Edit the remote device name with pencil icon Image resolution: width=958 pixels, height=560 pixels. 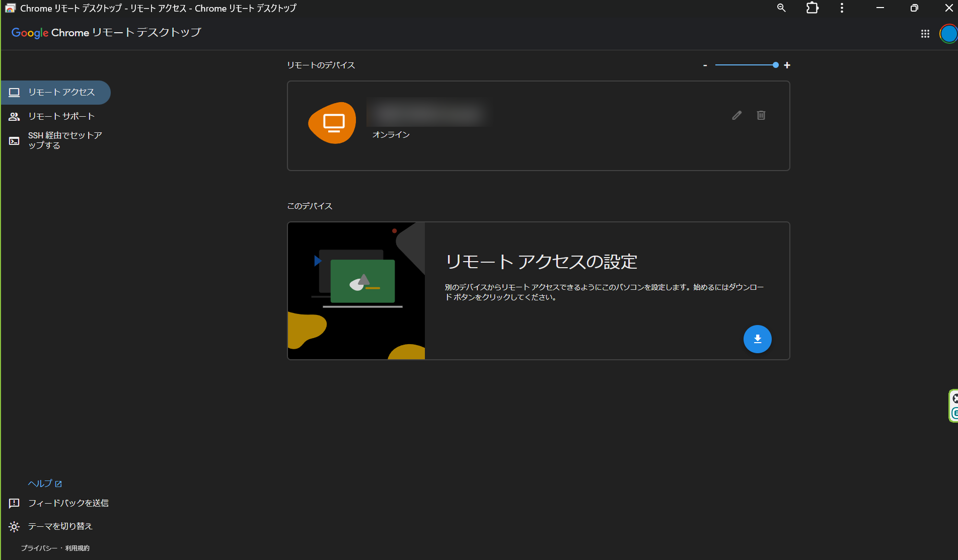(x=737, y=115)
